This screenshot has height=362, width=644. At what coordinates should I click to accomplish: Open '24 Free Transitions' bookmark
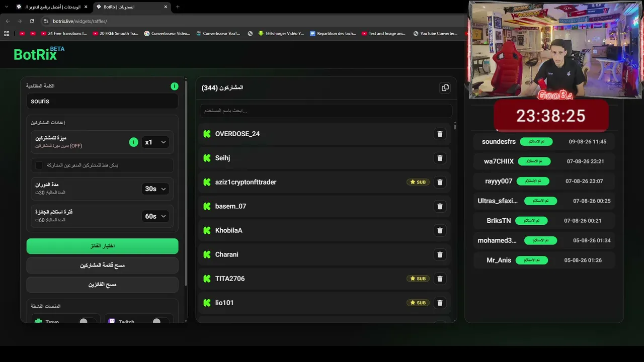(63, 34)
